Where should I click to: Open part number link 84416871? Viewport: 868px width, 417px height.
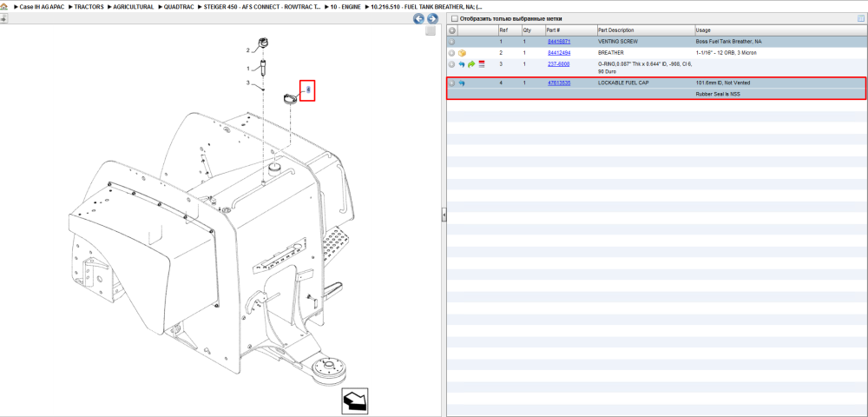pyautogui.click(x=558, y=42)
